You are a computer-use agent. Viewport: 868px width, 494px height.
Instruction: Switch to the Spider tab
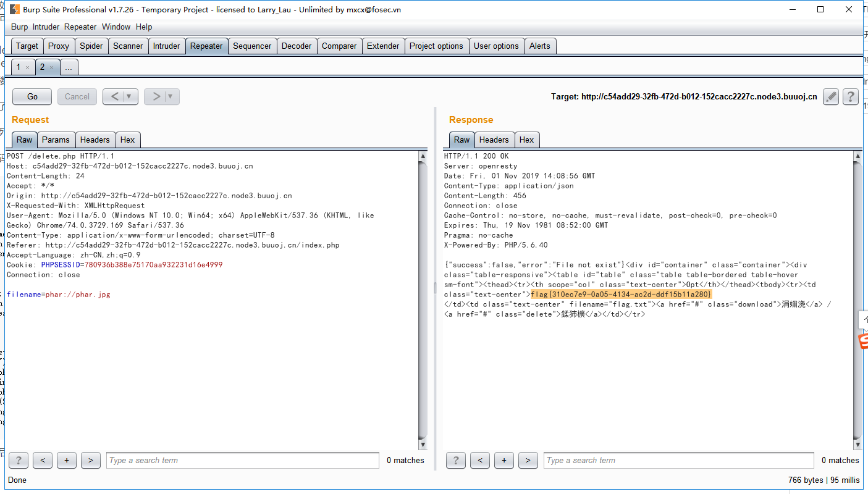point(91,46)
